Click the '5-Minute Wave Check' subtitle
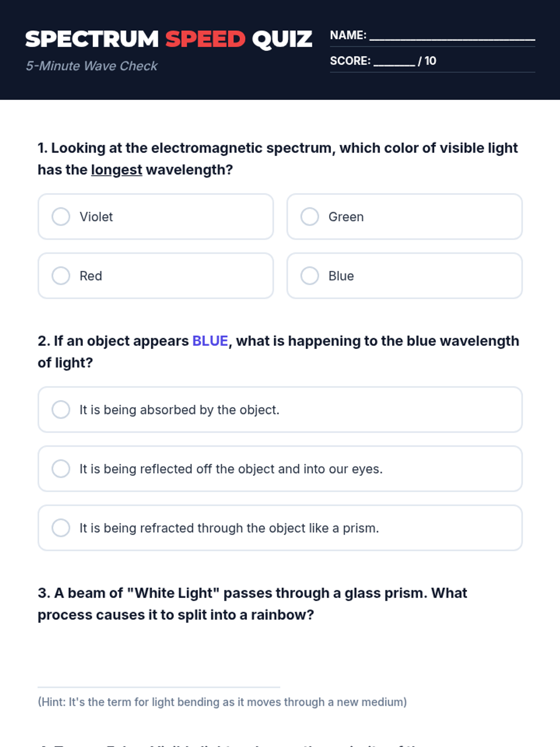The width and height of the screenshot is (560, 747). (x=91, y=66)
